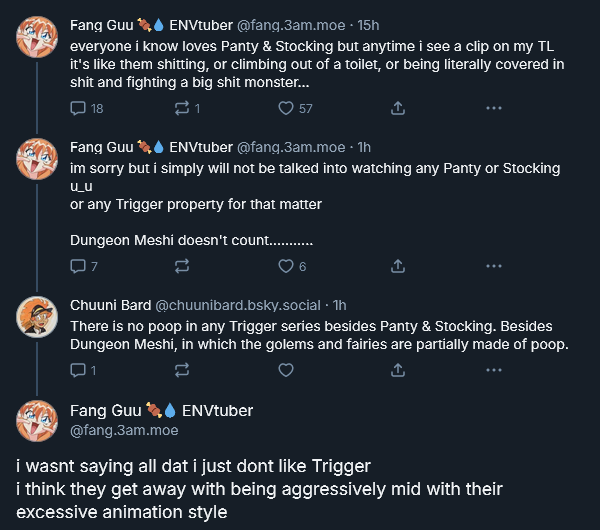Open the Chuuni Bard display name link
The height and width of the screenshot is (530, 600).
point(109,305)
